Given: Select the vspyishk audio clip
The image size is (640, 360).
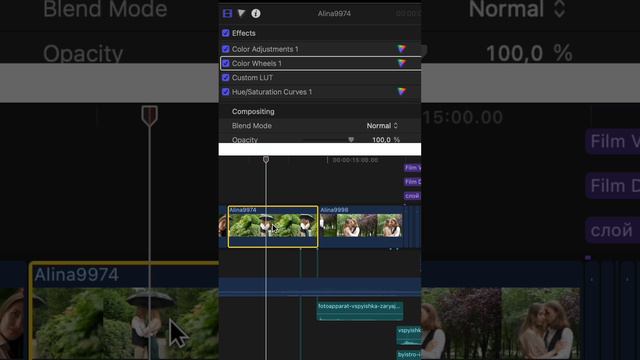Looking at the screenshot, I should (409, 335).
